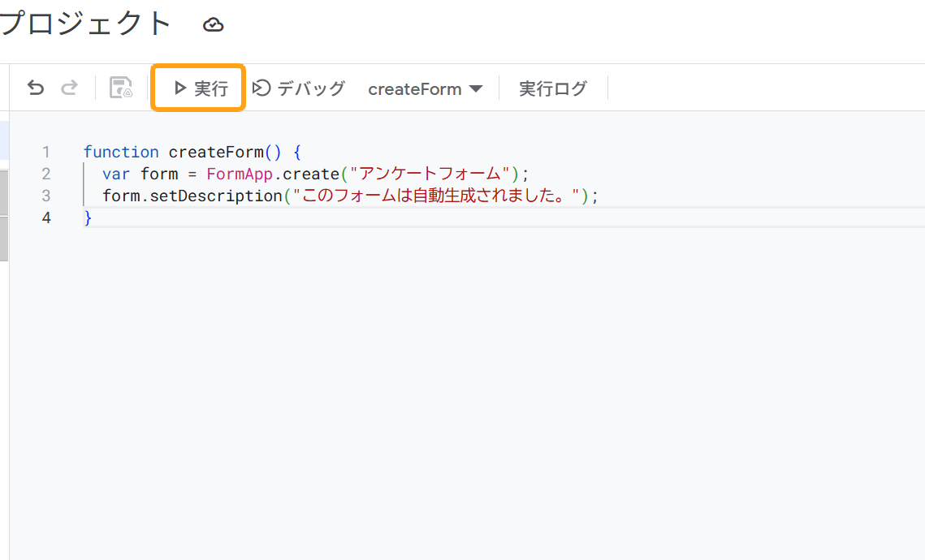The height and width of the screenshot is (560, 925).
Task: Click the function keyword on line 1
Action: (122, 152)
